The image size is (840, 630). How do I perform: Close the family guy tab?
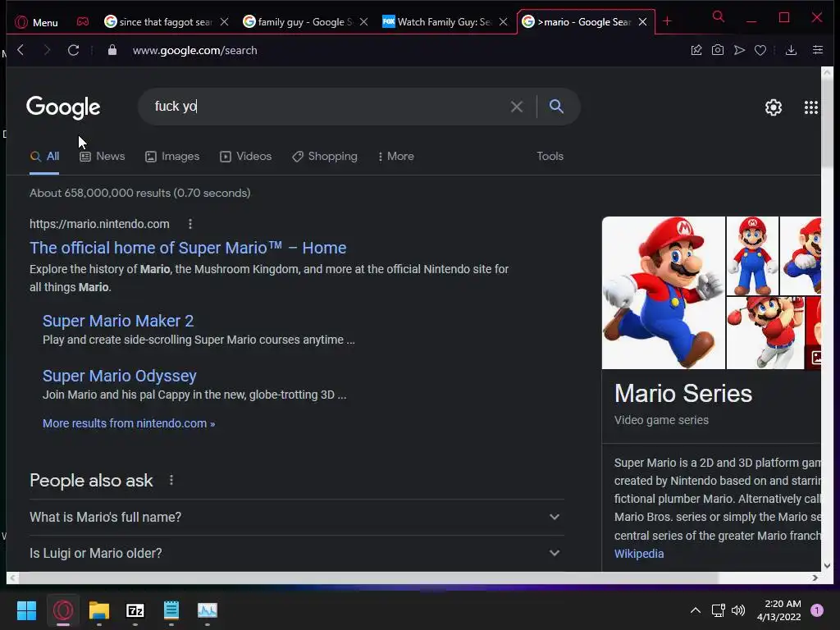[363, 22]
